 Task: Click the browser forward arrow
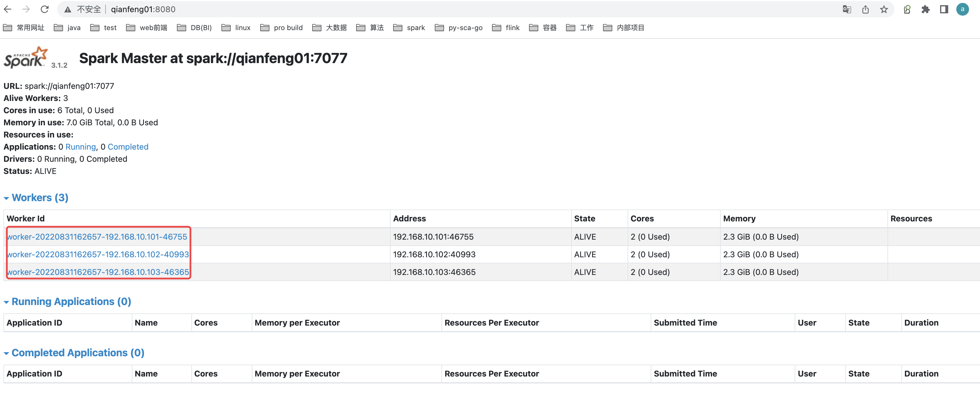pyautogui.click(x=26, y=9)
